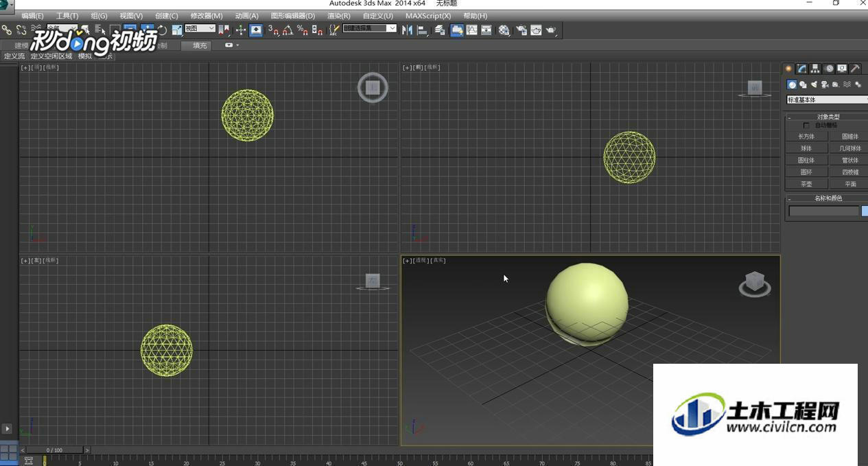Open the 创建(C) menu
Image resolution: width=868 pixels, height=466 pixels.
[x=167, y=16]
